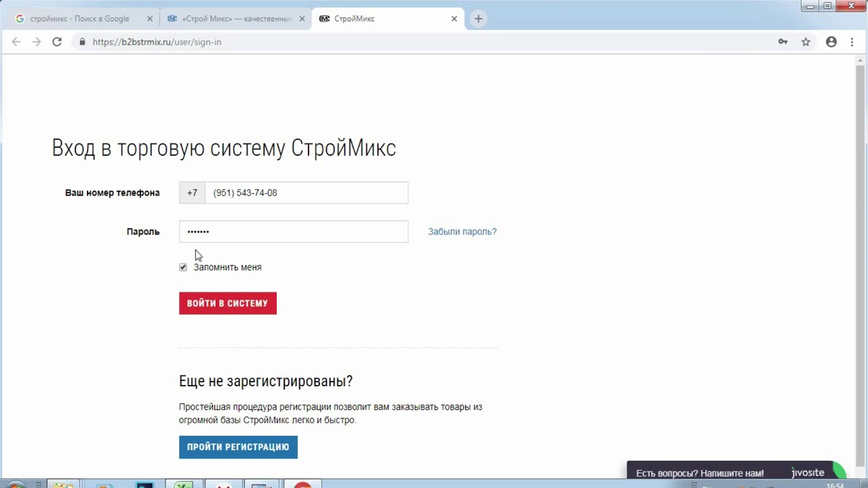The width and height of the screenshot is (868, 488).
Task: Bookmark this page with the star icon
Action: 806,42
